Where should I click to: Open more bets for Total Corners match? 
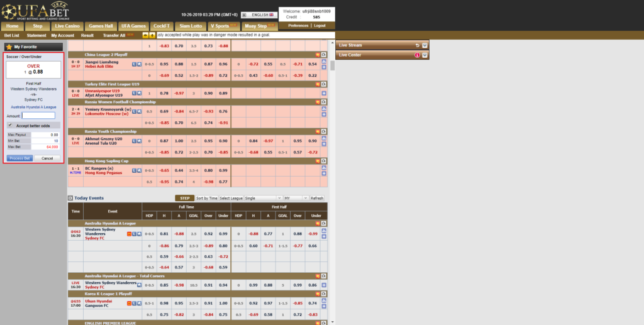[324, 285]
